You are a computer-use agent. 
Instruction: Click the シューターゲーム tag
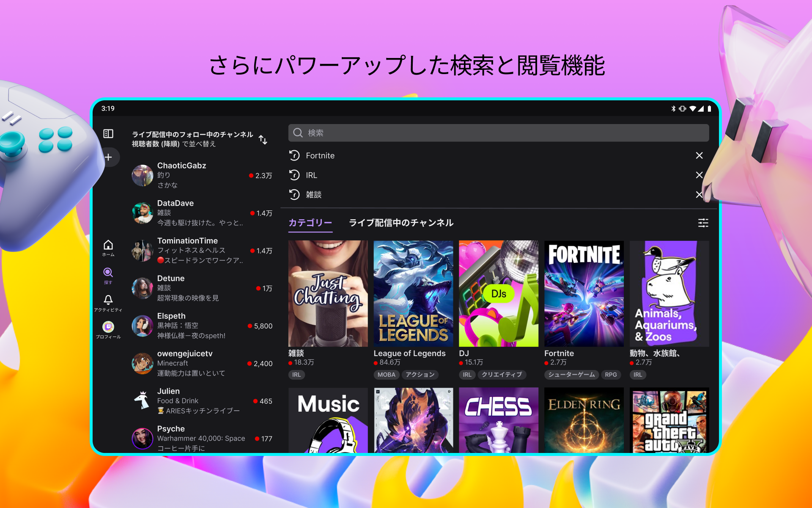point(571,375)
